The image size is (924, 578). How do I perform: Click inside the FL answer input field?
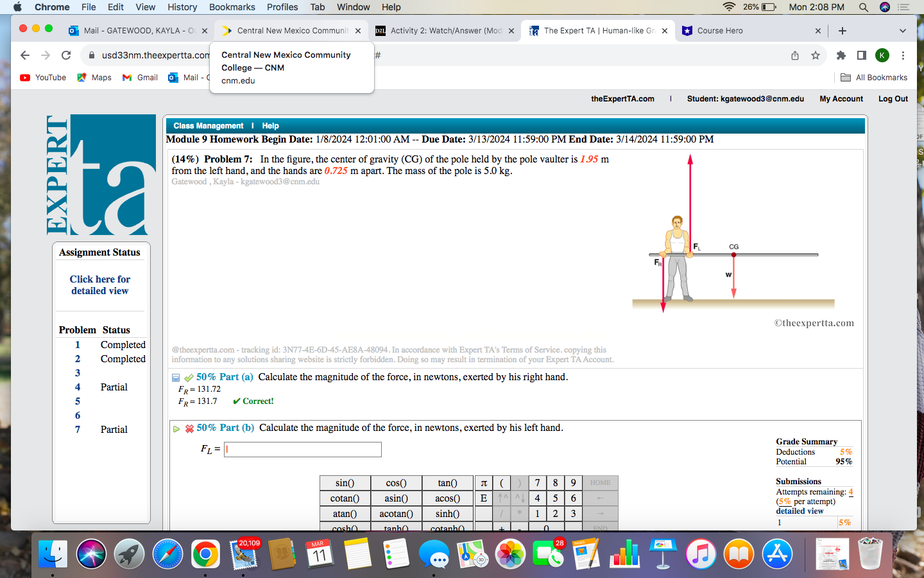pyautogui.click(x=302, y=450)
